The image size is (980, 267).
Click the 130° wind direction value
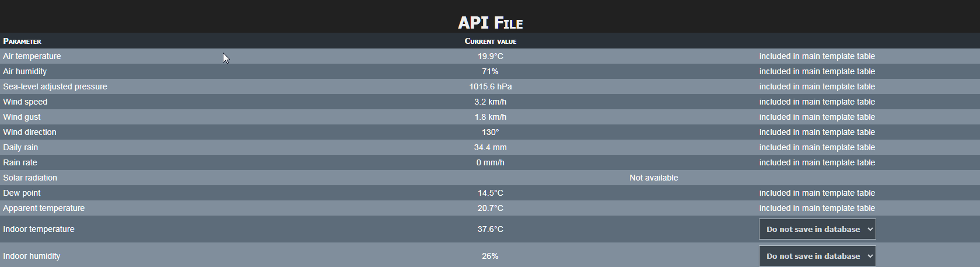click(x=490, y=132)
